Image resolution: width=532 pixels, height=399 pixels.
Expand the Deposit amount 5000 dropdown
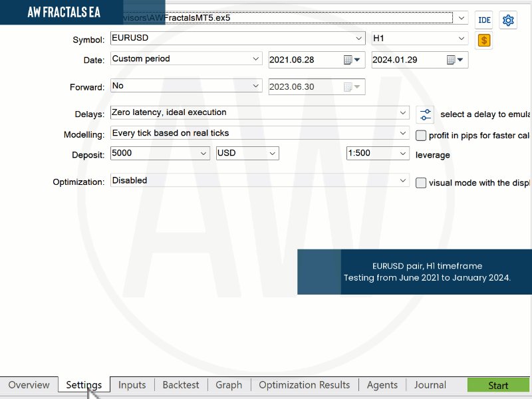(x=203, y=154)
